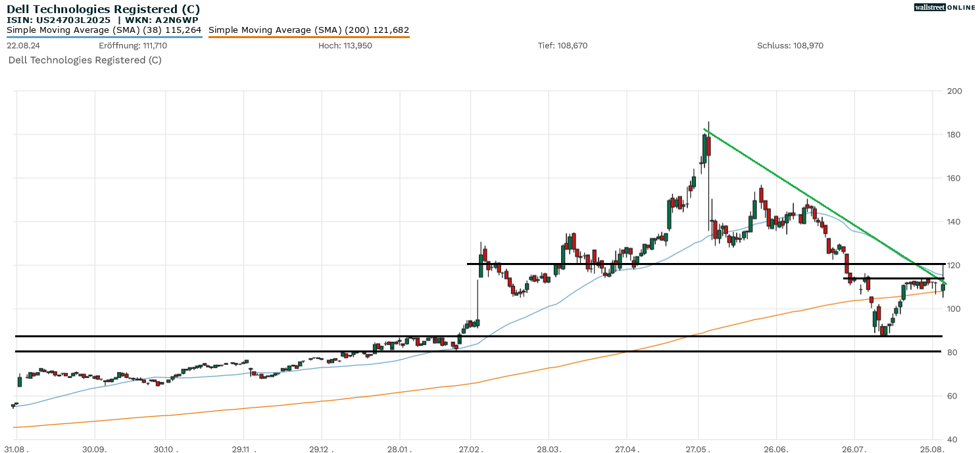This screenshot has height=453, width=980.
Task: Click the Tief 108,670 value
Action: tap(562, 46)
